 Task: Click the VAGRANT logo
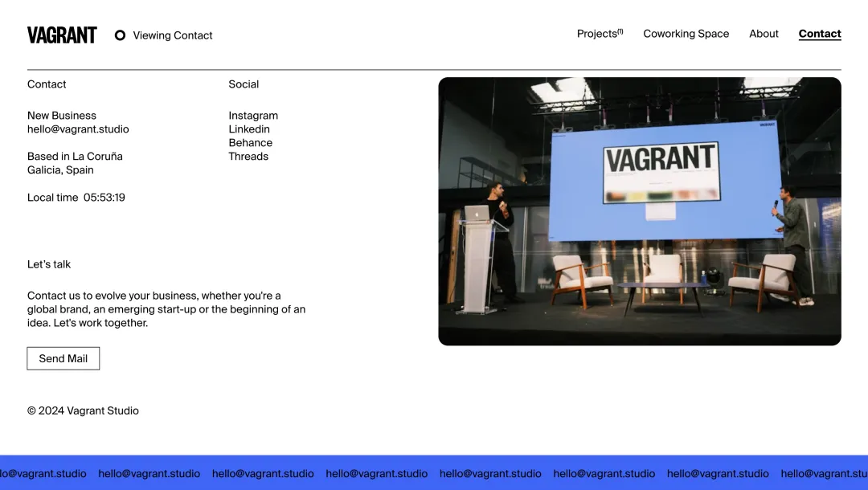(x=62, y=35)
